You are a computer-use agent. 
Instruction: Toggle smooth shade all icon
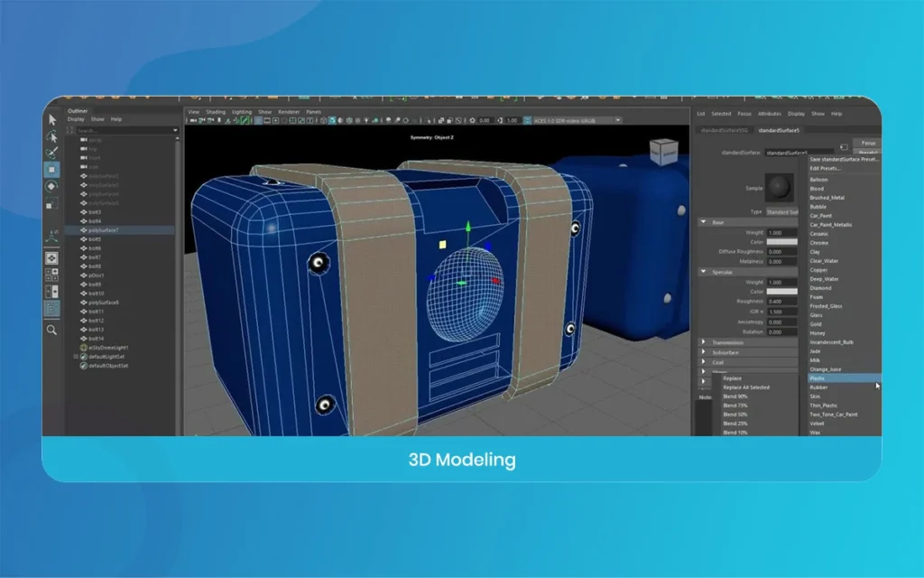(332, 121)
